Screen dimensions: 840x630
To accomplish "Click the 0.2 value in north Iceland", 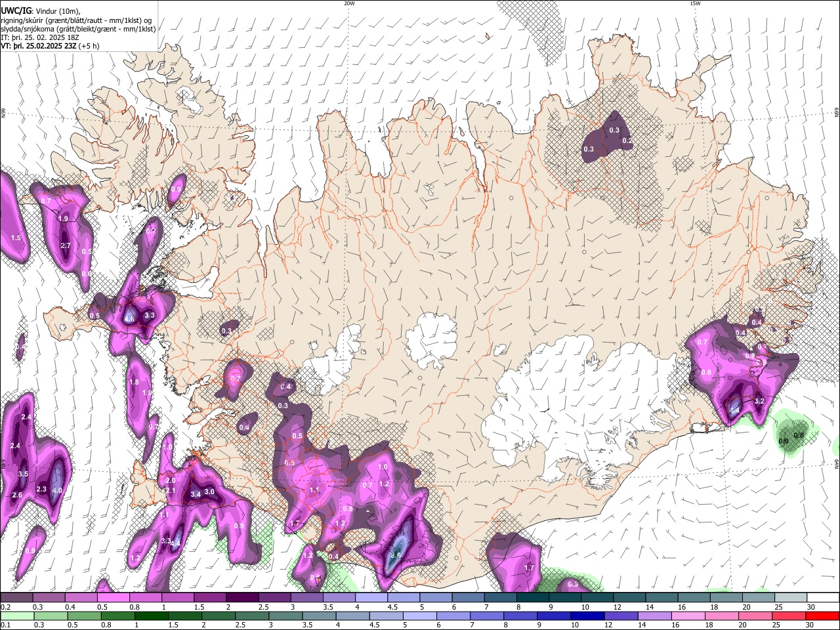I will pos(627,140).
